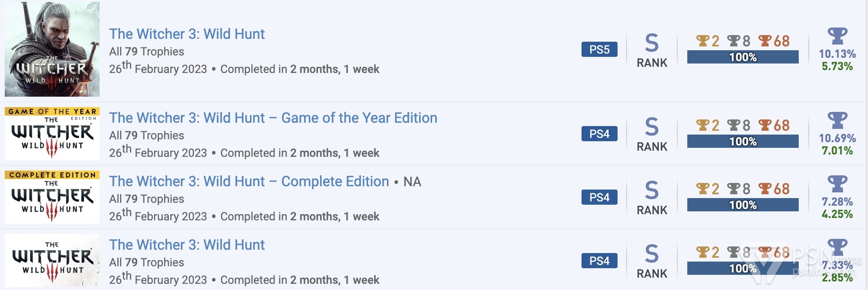
Task: Open the Game of the Year Edition cover
Action: click(x=52, y=134)
